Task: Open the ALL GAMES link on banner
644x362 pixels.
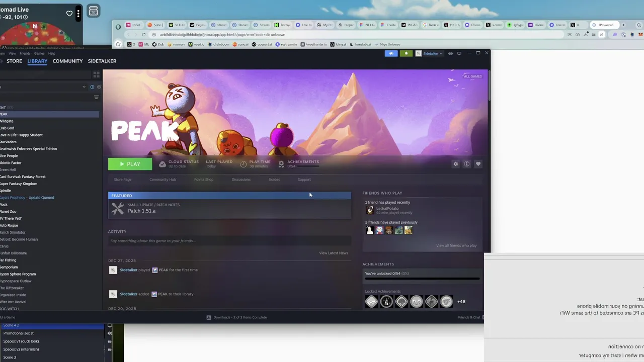Action: click(472, 76)
